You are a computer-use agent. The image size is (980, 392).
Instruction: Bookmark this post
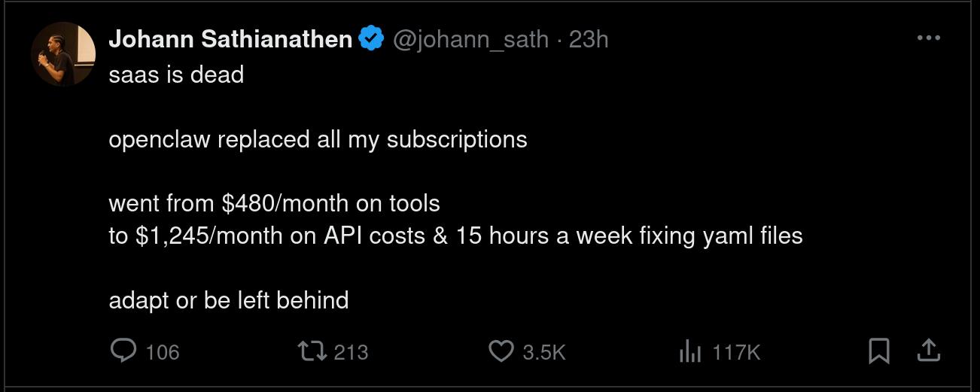tap(879, 351)
